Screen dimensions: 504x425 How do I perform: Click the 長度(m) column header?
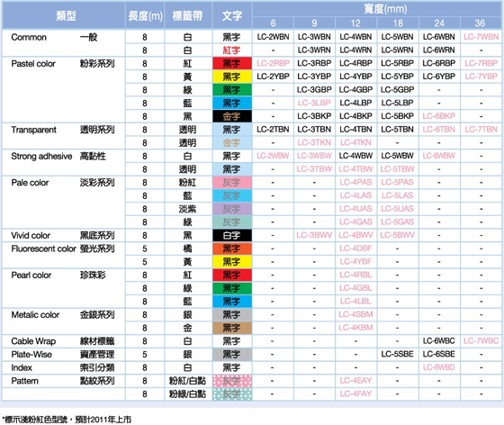(145, 15)
